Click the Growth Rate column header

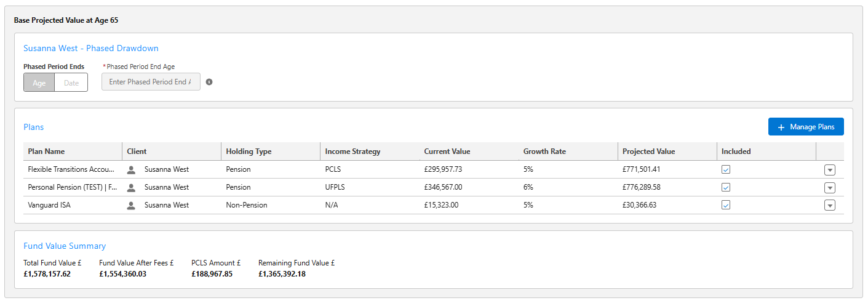(544, 151)
